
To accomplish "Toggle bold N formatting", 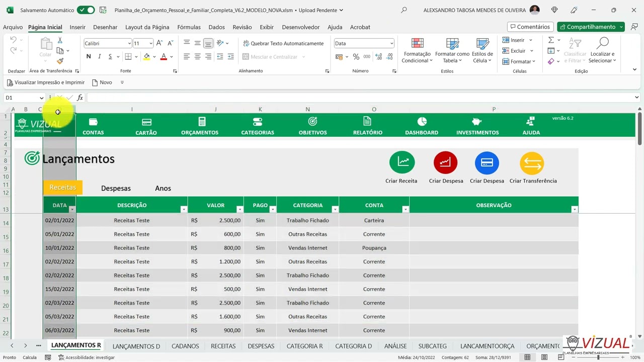I will [x=89, y=57].
